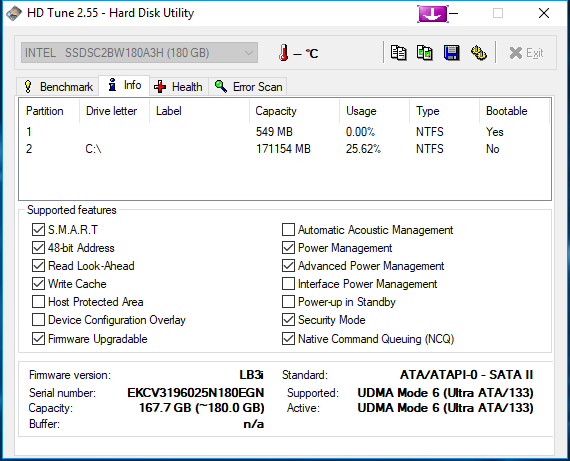
Task: Click the Usage column header
Action: click(374, 111)
